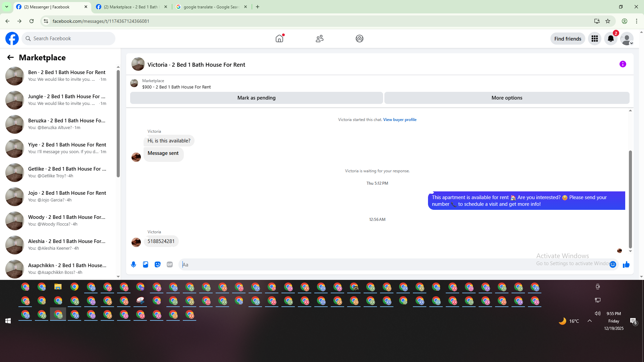
Task: Click the conversation list scrollbar
Action: point(118,124)
